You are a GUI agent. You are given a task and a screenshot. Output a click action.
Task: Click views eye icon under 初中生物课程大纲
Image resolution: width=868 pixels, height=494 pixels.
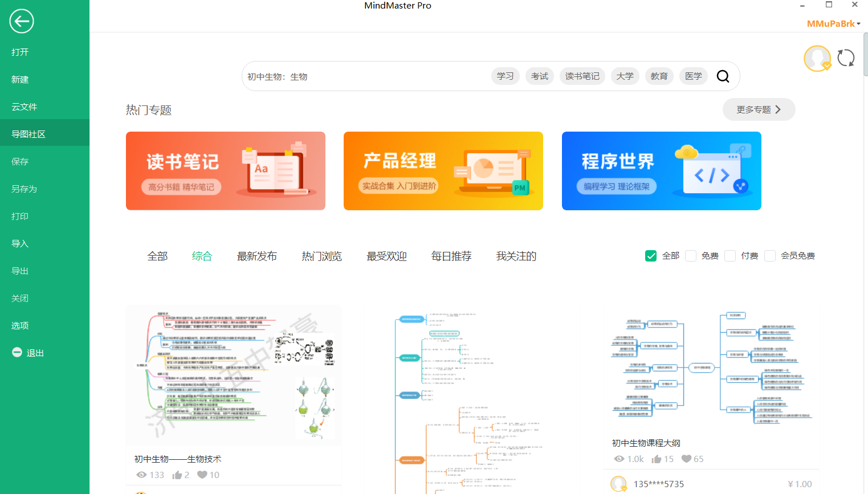619,459
